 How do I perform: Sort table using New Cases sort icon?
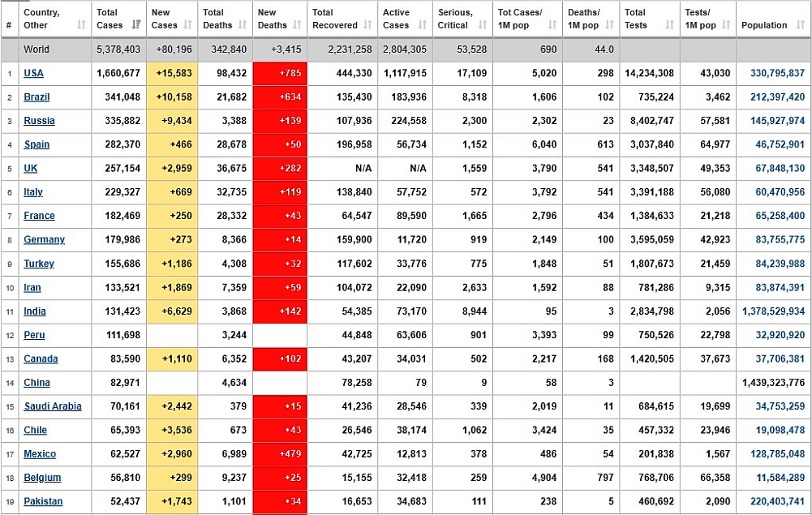coord(188,25)
